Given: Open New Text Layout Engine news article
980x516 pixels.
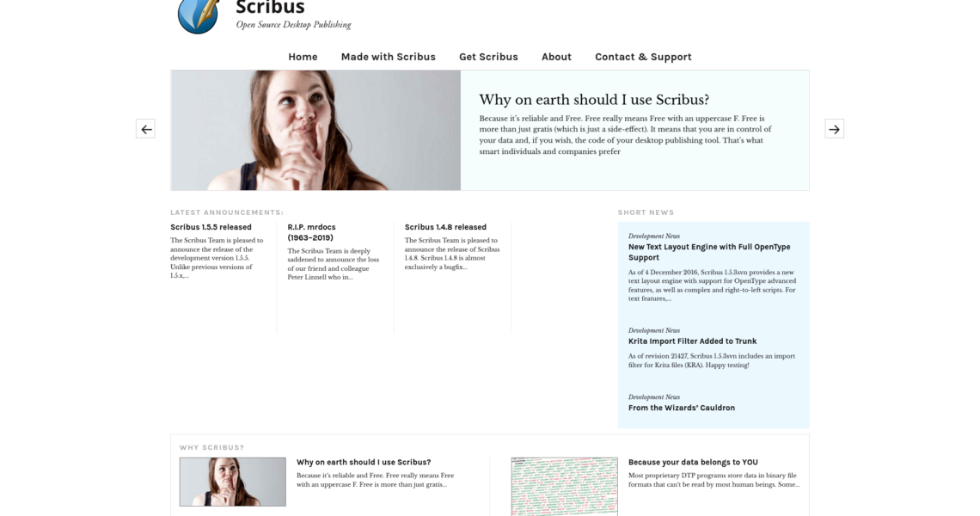Looking at the screenshot, I should point(708,252).
